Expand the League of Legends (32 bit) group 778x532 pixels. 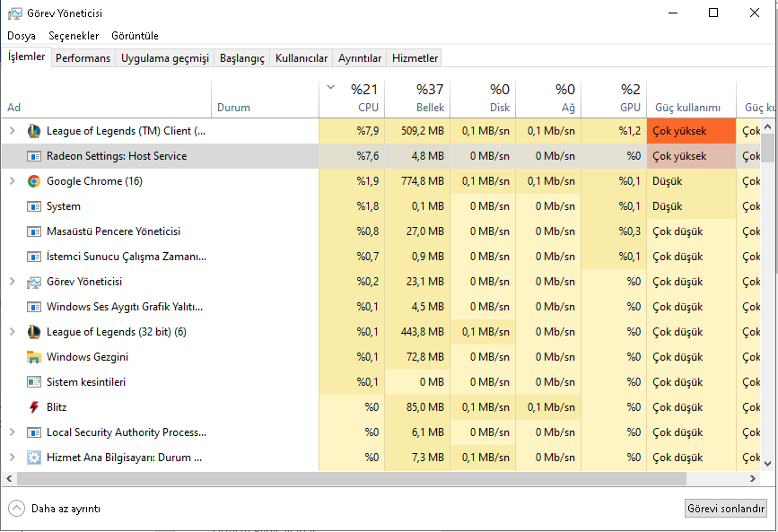pos(13,332)
